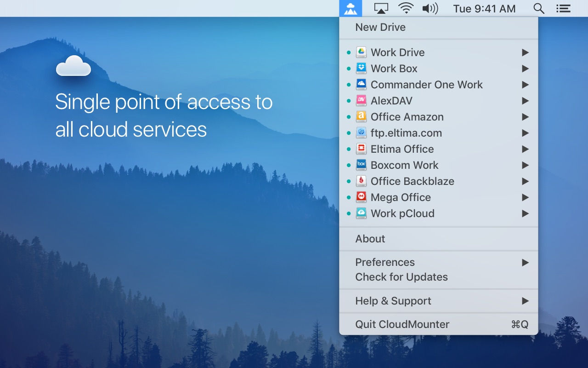Viewport: 588px width, 368px height.
Task: Expand the Work Drive submenu arrow
Action: [526, 52]
